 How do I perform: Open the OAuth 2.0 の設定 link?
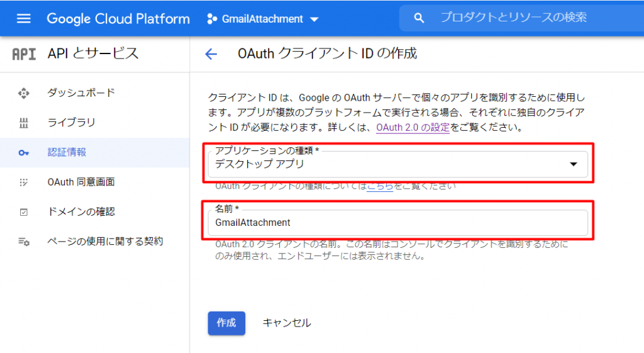[413, 127]
